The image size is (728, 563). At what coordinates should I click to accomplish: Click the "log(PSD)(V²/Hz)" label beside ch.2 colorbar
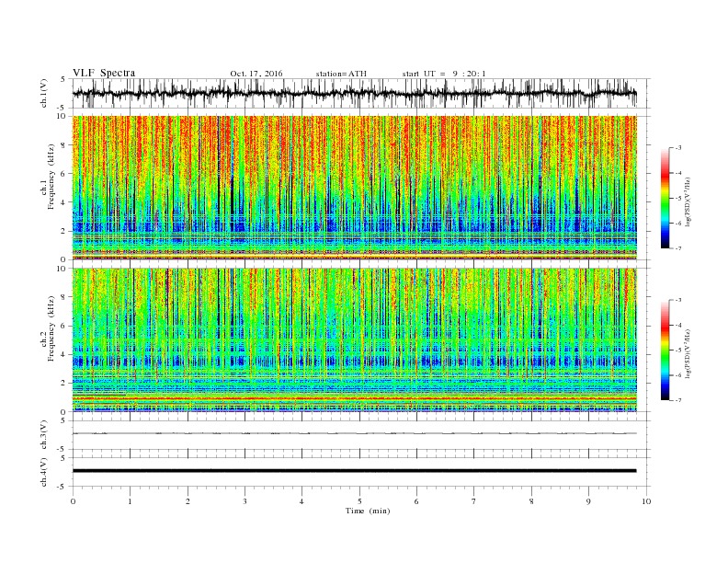688,353
